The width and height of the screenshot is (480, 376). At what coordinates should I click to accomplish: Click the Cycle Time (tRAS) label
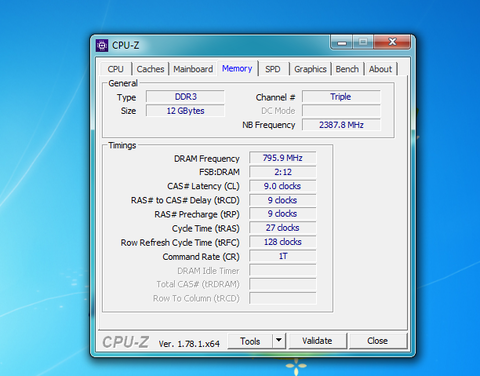click(206, 228)
